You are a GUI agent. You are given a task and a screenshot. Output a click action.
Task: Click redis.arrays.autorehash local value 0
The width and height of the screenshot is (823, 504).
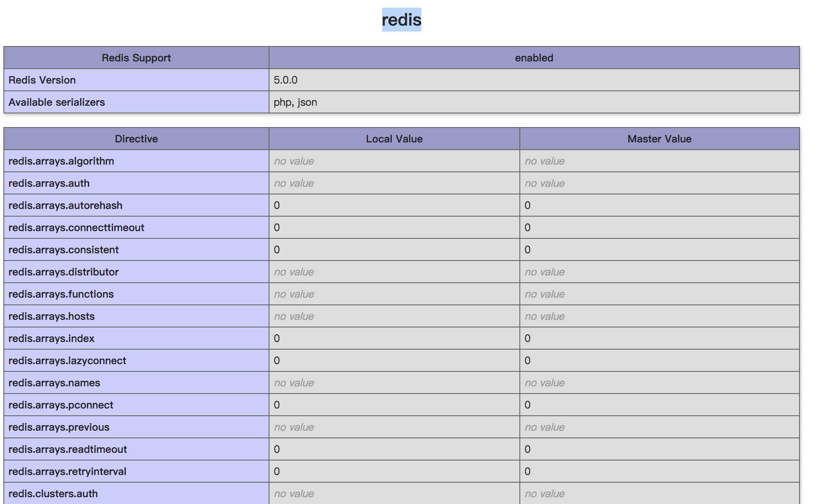277,206
